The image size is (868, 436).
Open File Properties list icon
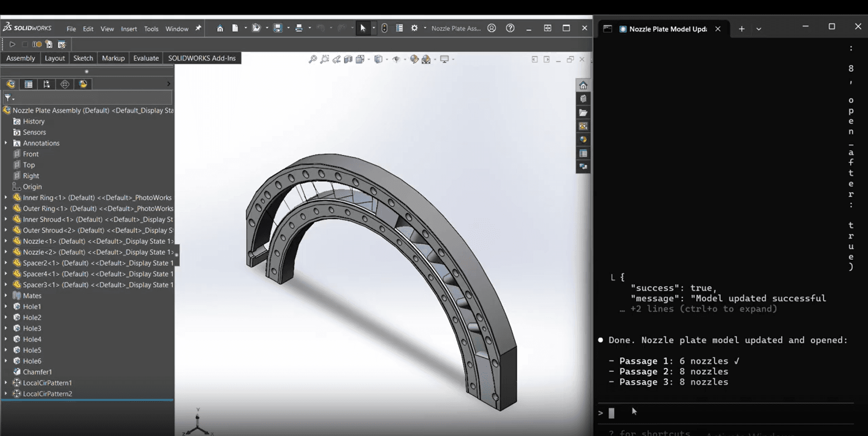click(x=399, y=28)
